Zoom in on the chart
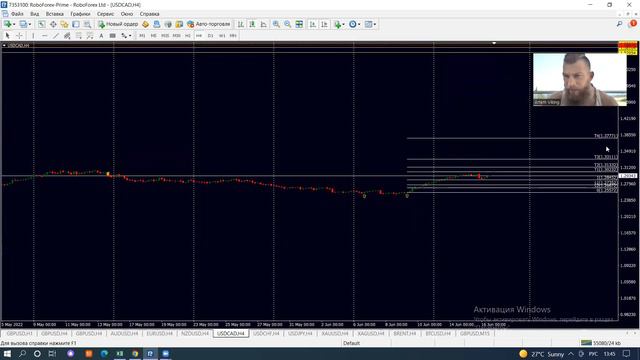Image resolution: width=640 pixels, height=360 pixels. [x=276, y=24]
